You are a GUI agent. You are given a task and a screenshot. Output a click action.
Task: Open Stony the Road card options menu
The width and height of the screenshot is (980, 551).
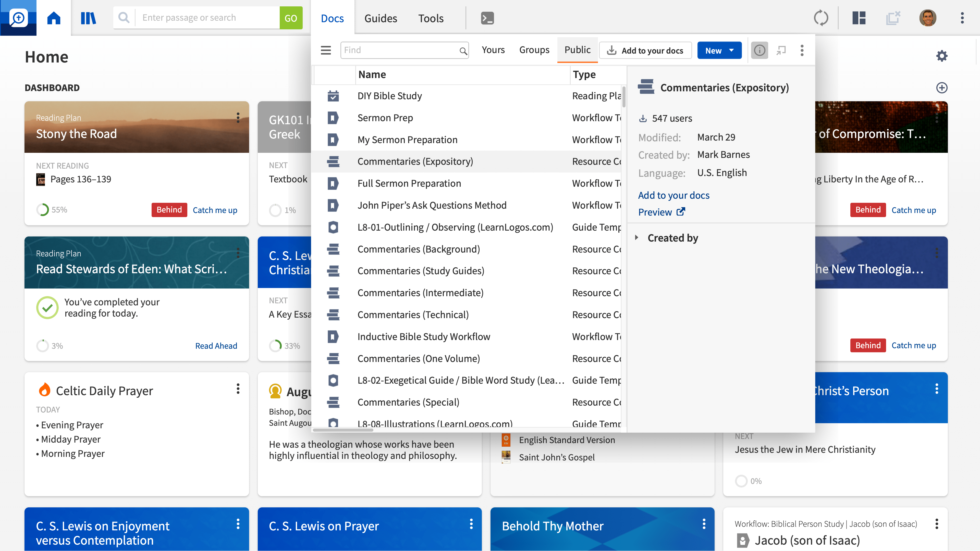tap(238, 118)
